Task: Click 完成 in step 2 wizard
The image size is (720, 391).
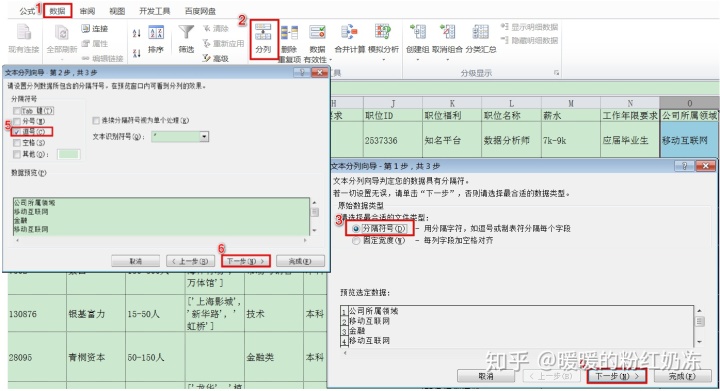Action: (x=300, y=261)
